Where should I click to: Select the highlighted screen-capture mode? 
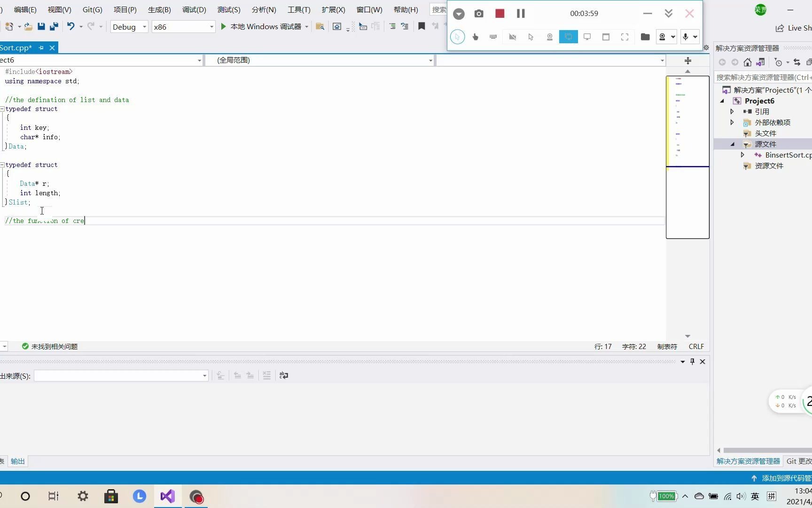coord(569,37)
